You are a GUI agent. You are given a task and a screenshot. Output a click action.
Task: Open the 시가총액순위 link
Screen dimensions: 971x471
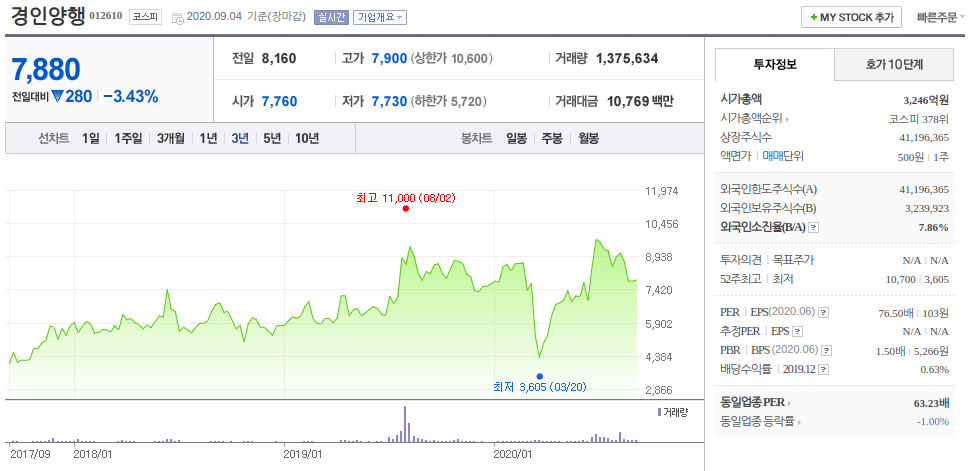(755, 118)
